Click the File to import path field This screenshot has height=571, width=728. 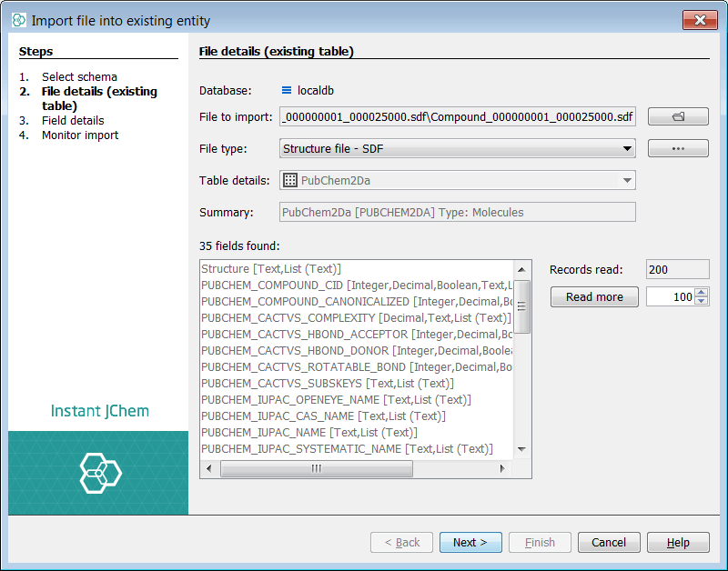[x=458, y=116]
